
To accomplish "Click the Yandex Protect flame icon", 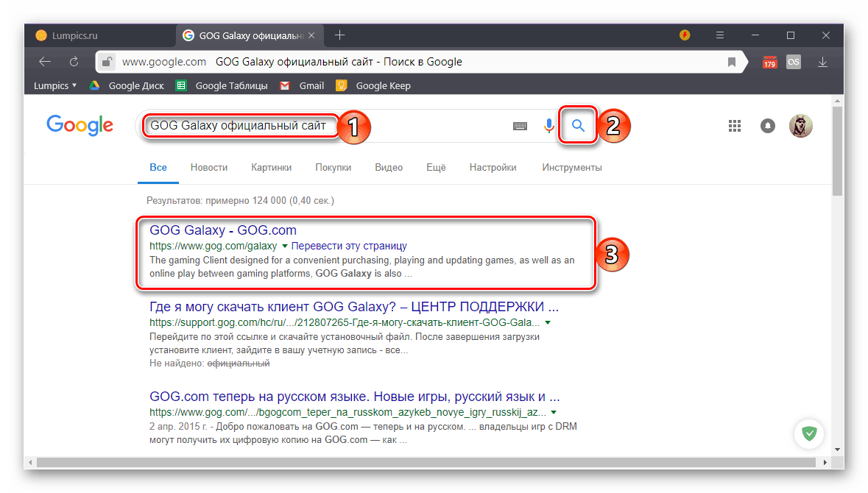I will 684,35.
